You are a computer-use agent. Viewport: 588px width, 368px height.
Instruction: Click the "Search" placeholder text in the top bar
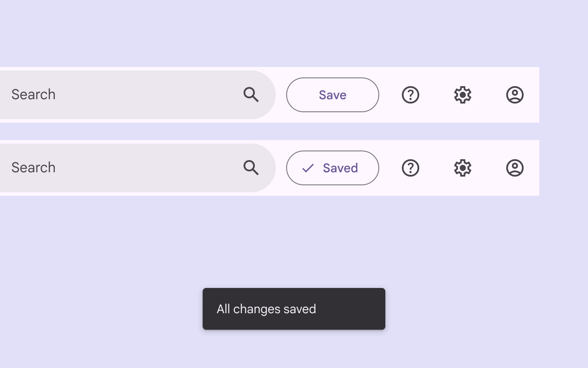pos(33,95)
